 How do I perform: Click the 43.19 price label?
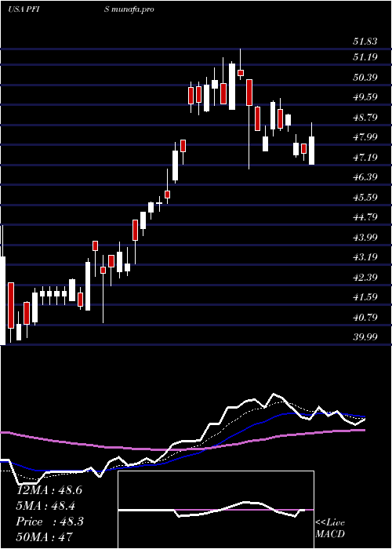[365, 257]
